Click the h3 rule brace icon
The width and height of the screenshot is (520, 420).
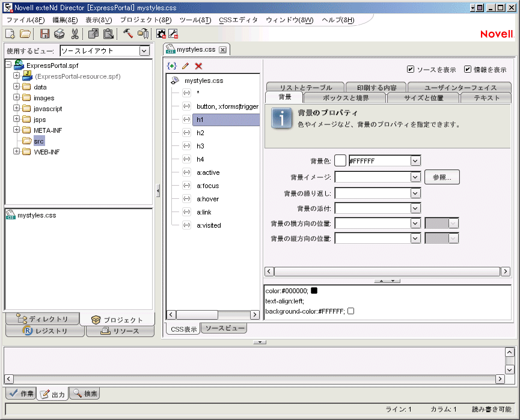[187, 145]
